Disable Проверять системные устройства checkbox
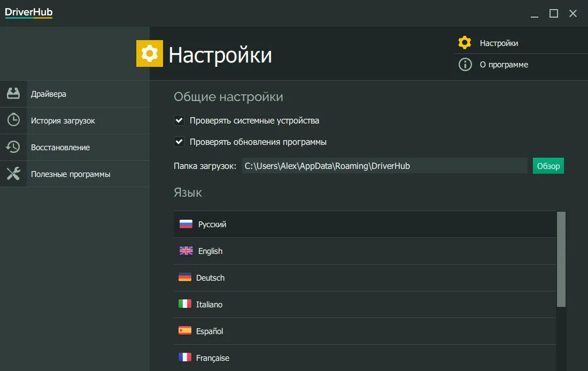 [x=179, y=120]
